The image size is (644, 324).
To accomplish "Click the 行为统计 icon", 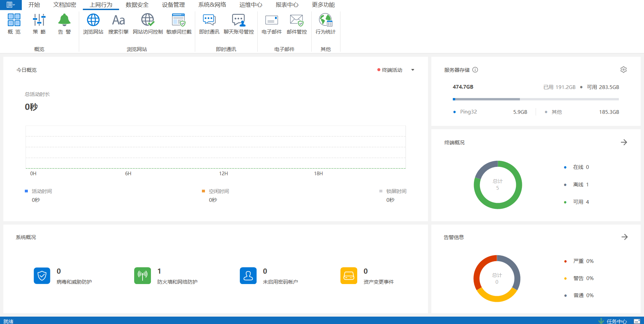I will click(x=325, y=20).
